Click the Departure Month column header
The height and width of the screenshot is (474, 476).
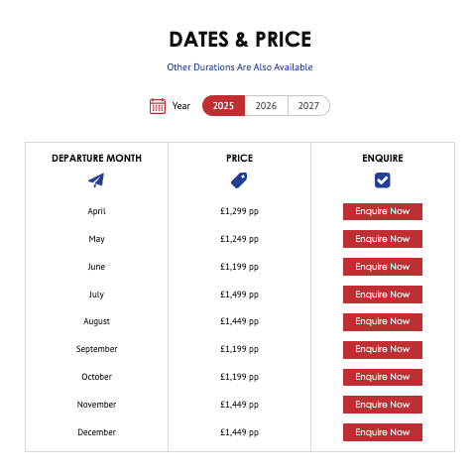pyautogui.click(x=96, y=159)
